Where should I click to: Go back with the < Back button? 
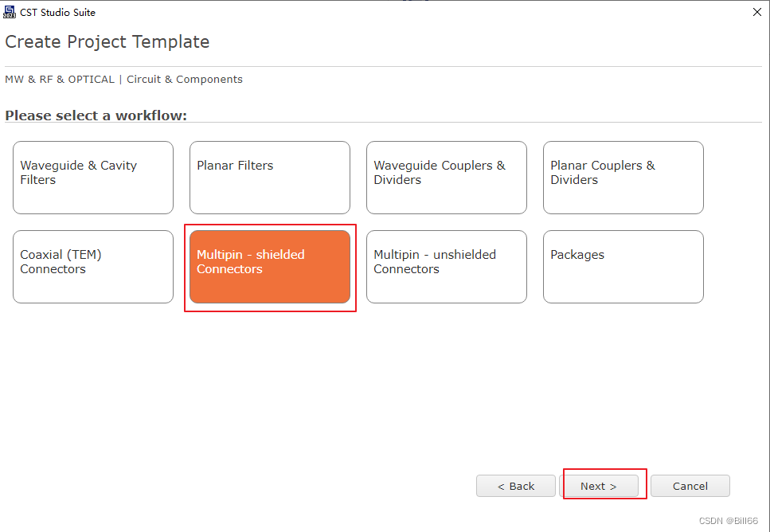coord(516,486)
